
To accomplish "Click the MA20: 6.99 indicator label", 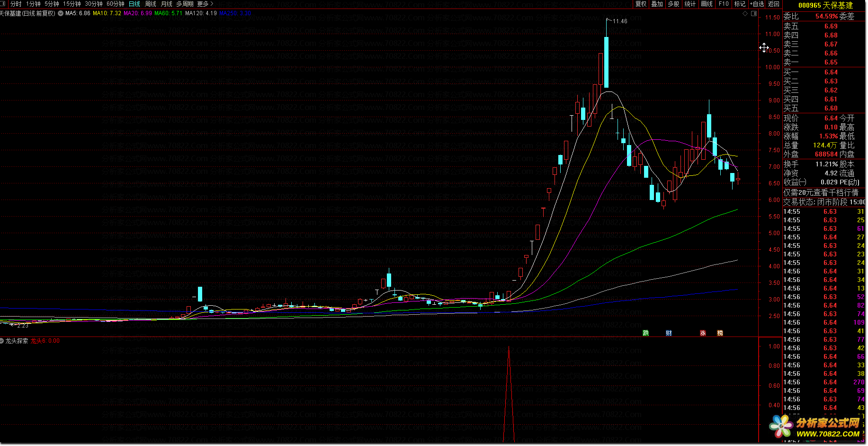I will click(x=138, y=13).
